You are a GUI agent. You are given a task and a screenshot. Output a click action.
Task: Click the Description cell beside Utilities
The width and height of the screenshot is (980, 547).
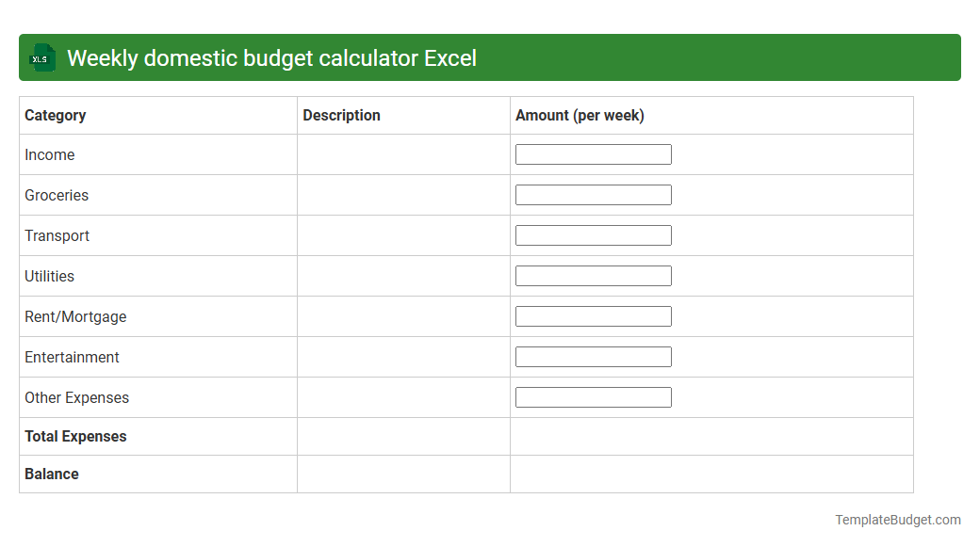coord(403,275)
